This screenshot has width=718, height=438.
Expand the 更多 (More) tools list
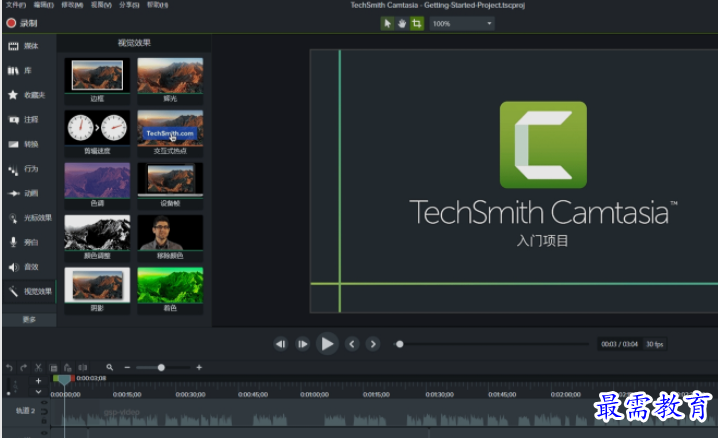(28, 319)
